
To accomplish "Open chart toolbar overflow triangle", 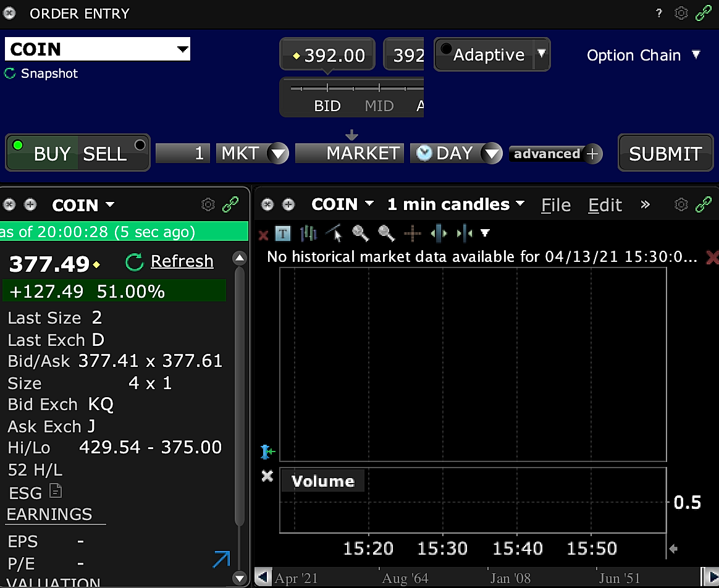I will [485, 233].
